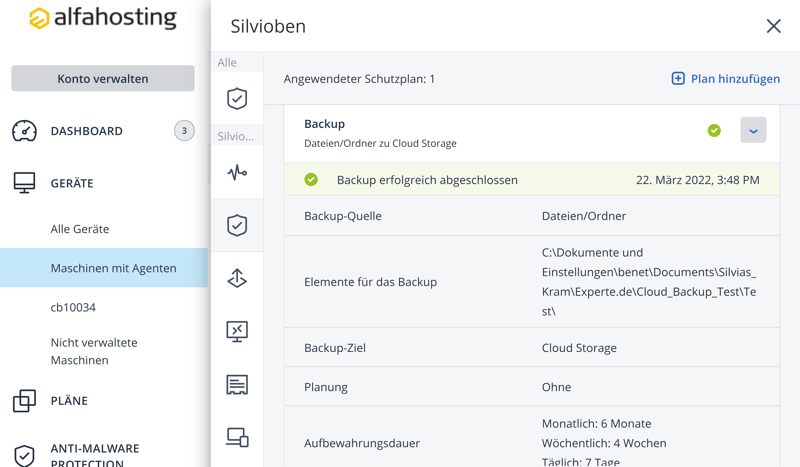Click the recovery arrows icon
Screen dimensions: 800x467
pos(237,279)
